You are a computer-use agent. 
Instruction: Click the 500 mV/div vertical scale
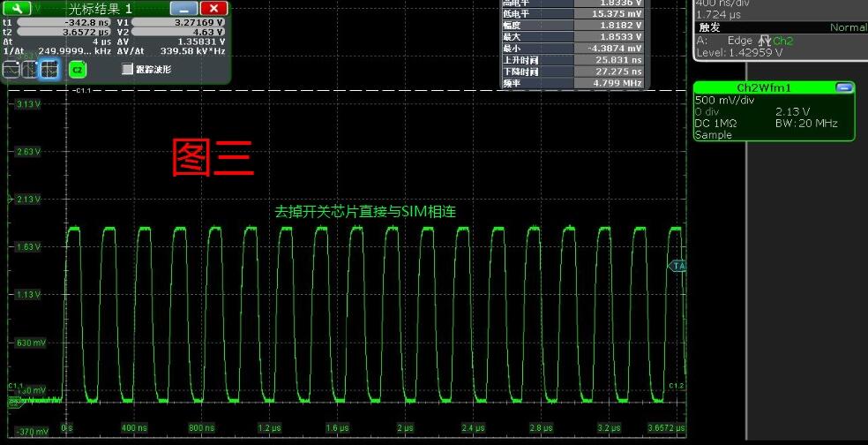click(x=724, y=101)
